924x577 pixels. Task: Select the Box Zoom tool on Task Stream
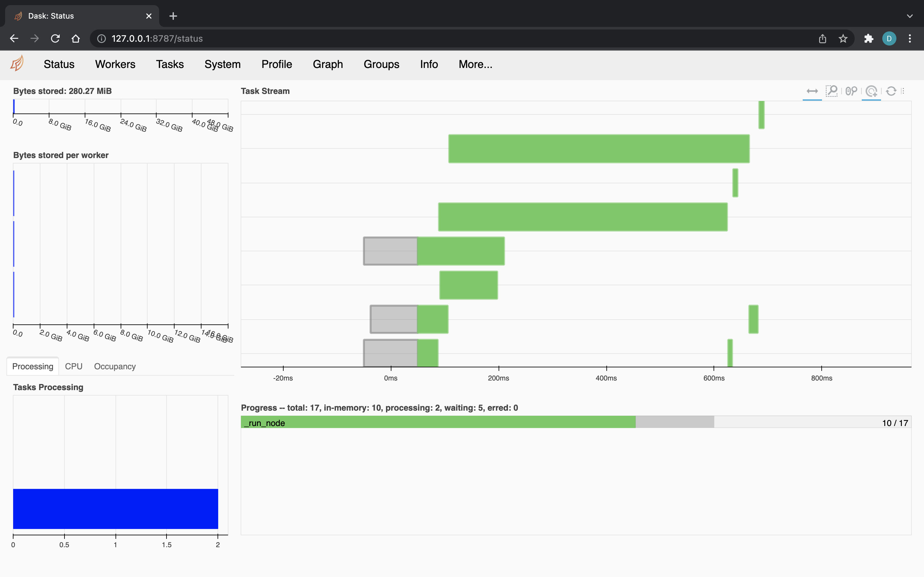point(832,91)
